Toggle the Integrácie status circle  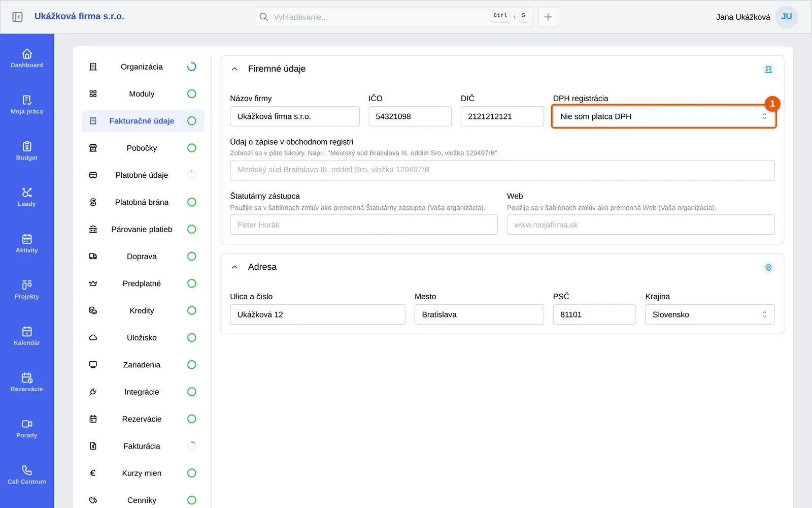[191, 392]
